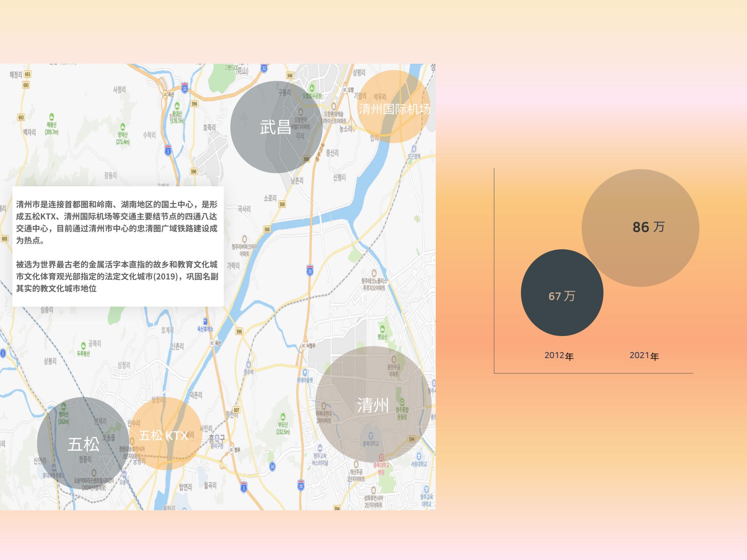The width and height of the screenshot is (747, 560).
Task: Click the 清州 large circle on map
Action: pyautogui.click(x=373, y=404)
